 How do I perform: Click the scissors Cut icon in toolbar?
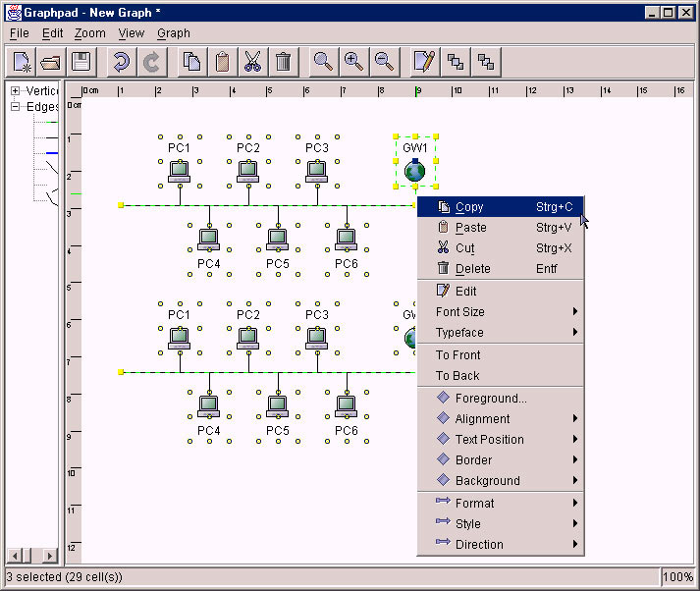coord(252,62)
